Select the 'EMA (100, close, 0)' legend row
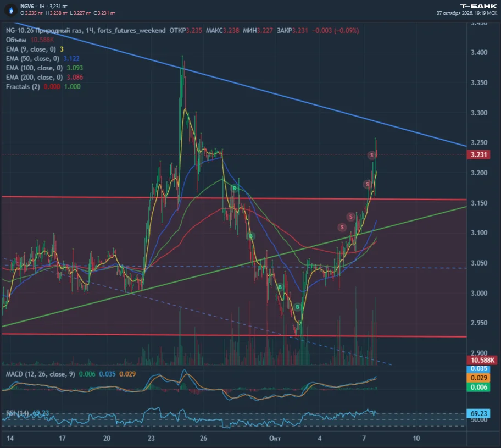The image size is (501, 448). pyautogui.click(x=44, y=68)
